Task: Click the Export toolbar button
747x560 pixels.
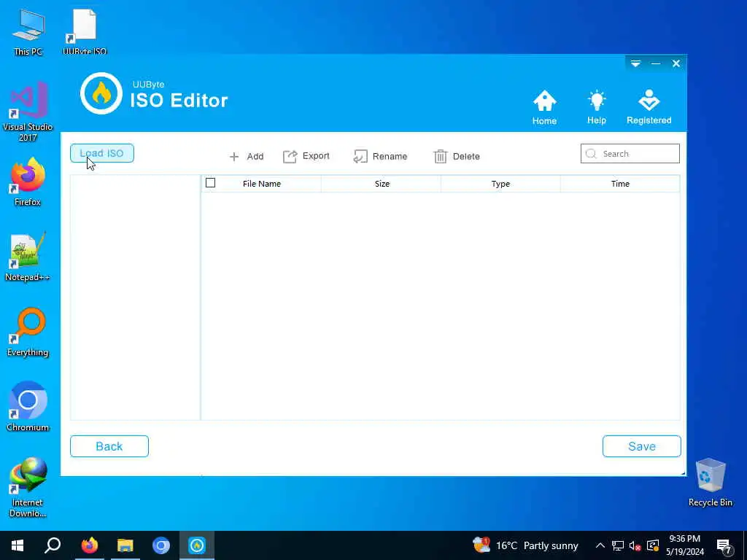Action: point(306,156)
